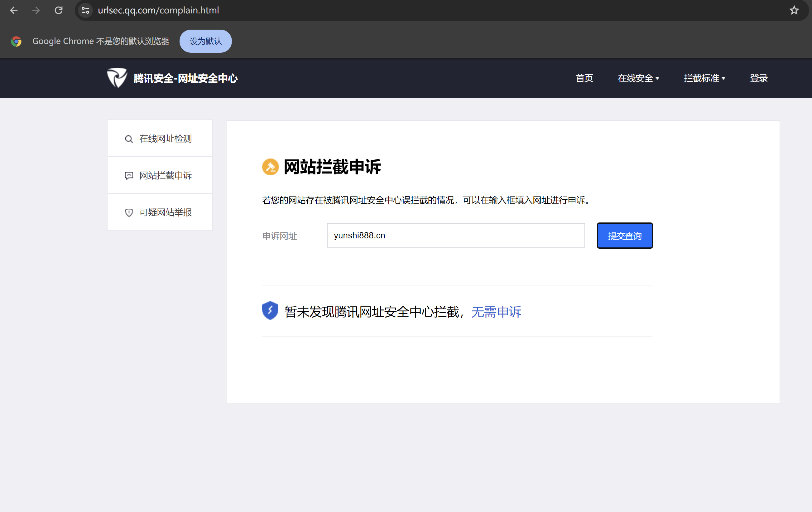The height and width of the screenshot is (512, 812).
Task: Click the shield icon beside 可疑网站举报
Action: coord(129,212)
